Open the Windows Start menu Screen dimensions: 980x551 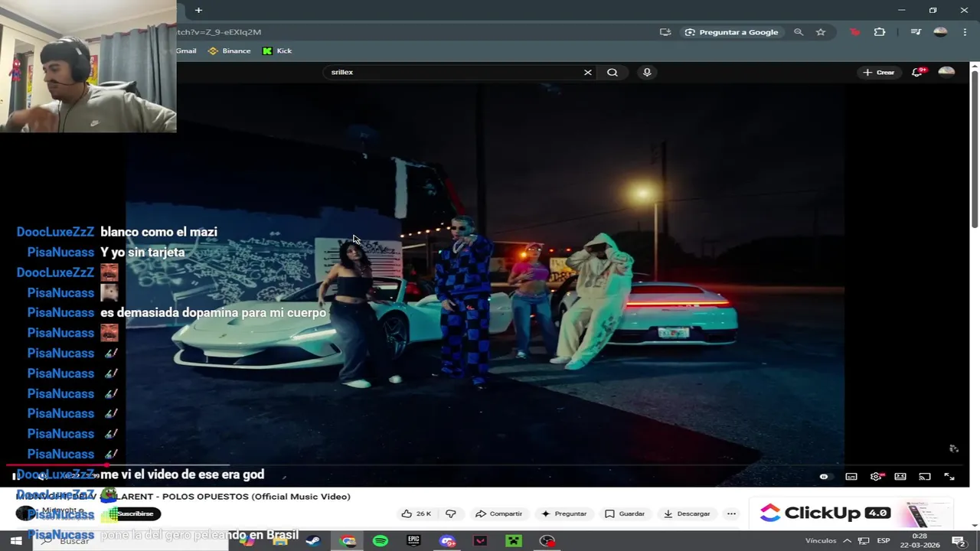pos(15,541)
